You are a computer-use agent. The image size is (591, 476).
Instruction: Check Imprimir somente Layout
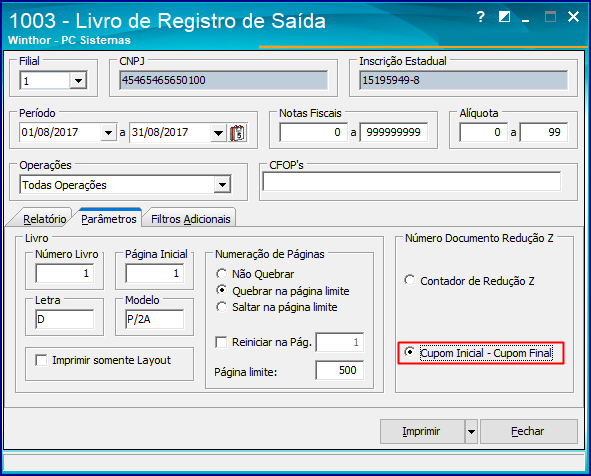pyautogui.click(x=41, y=360)
